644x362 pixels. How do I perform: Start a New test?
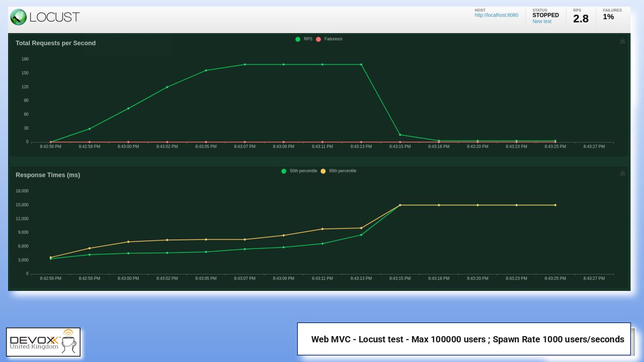542,21
